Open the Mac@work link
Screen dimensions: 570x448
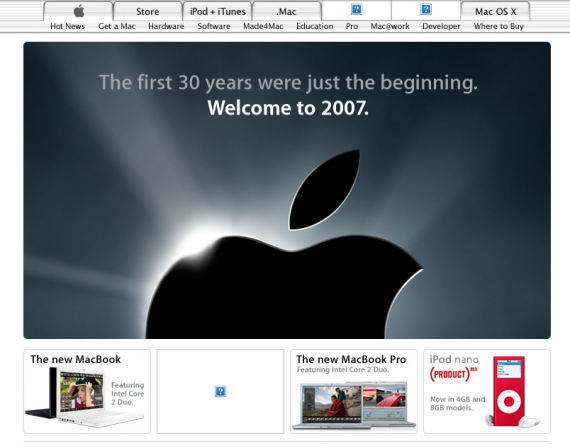pyautogui.click(x=390, y=26)
